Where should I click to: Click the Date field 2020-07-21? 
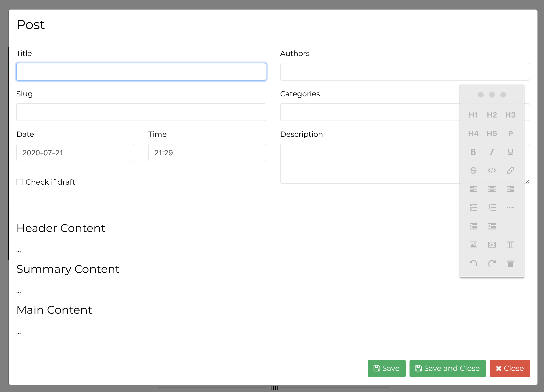point(75,153)
